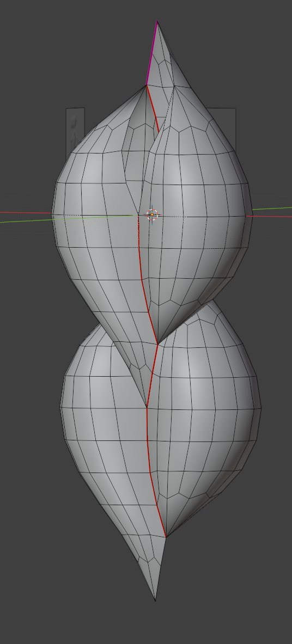Click the 3D cursor crosshair on mesh

152,214
